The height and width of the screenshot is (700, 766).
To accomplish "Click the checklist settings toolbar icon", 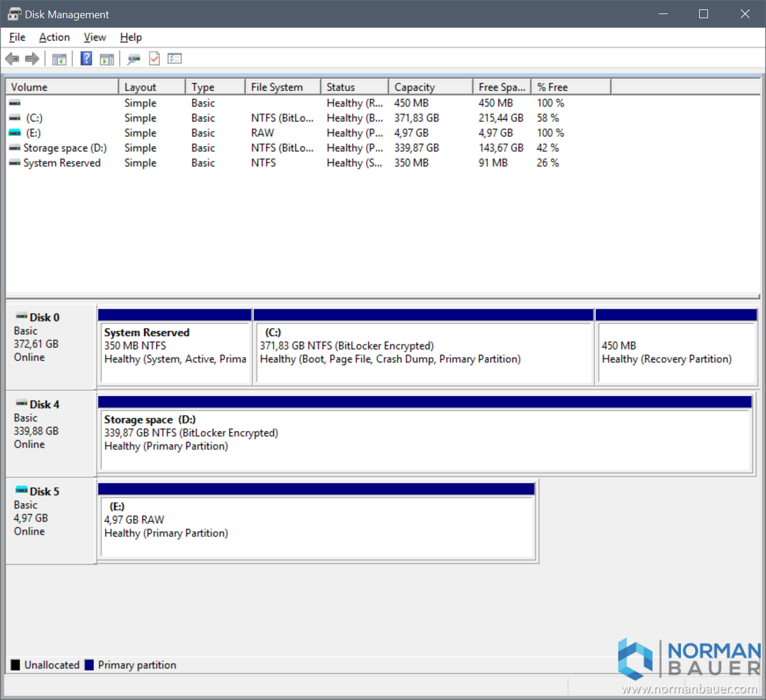I will click(x=175, y=59).
